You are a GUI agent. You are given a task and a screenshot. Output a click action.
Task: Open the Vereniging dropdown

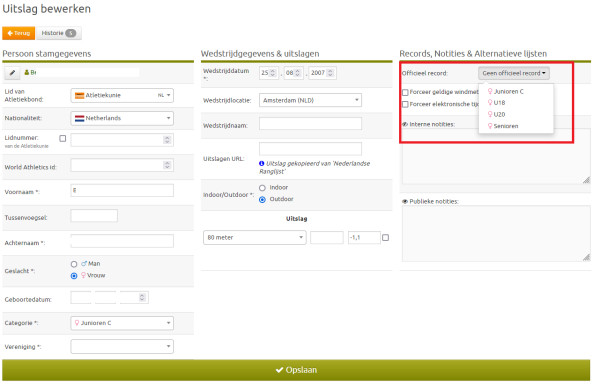point(122,347)
